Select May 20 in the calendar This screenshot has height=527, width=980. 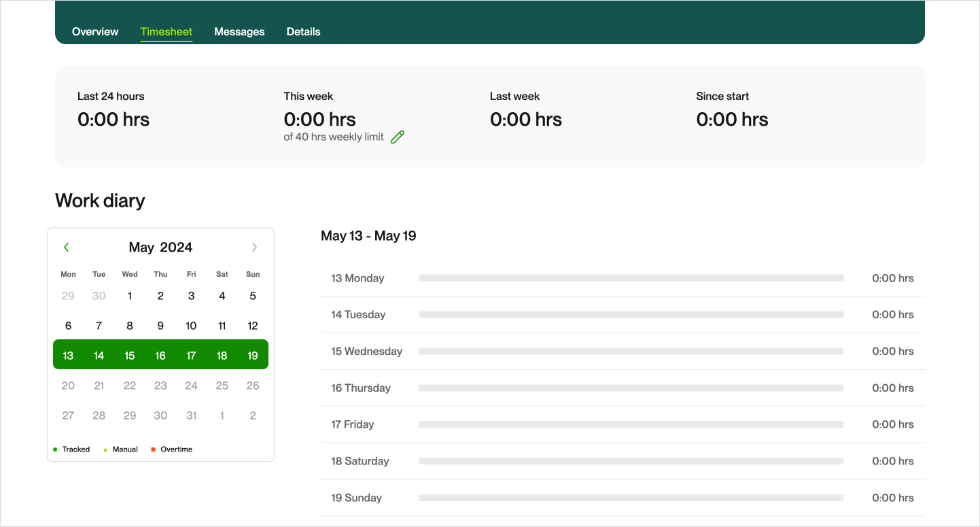point(68,386)
